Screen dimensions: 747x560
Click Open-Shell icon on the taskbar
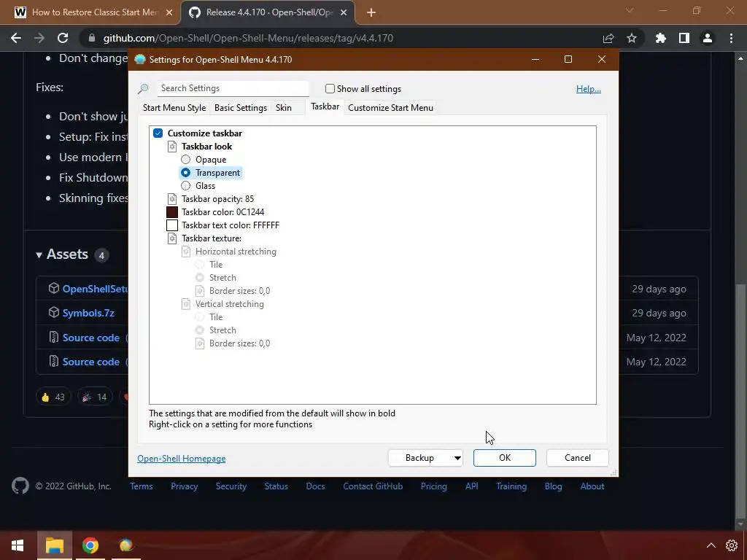tap(125, 545)
